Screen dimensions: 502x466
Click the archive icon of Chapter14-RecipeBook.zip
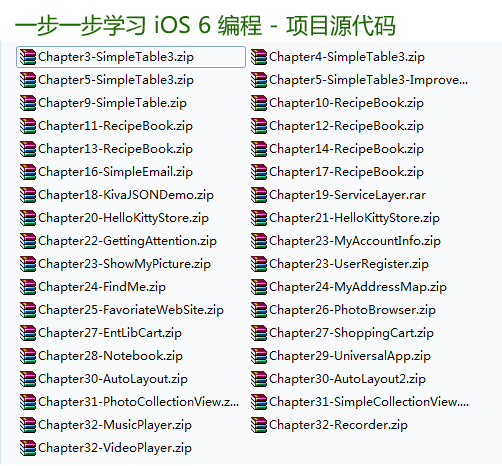pos(259,149)
